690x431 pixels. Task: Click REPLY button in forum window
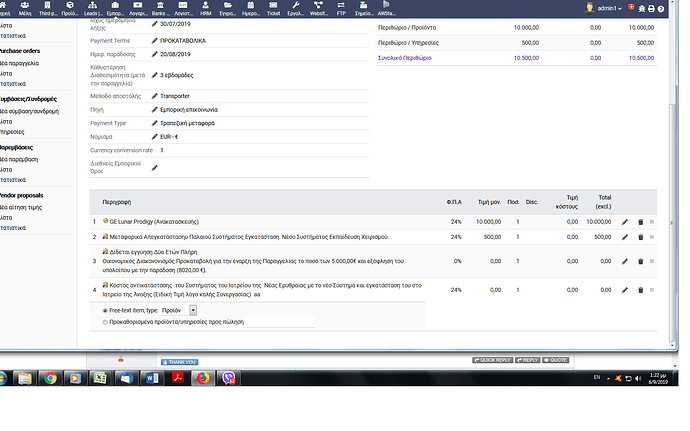527,360
